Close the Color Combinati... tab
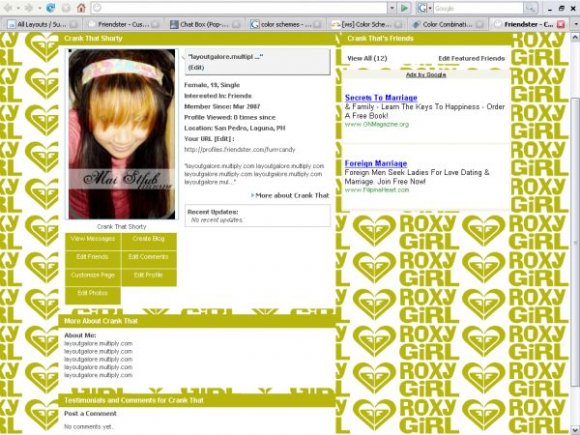This screenshot has width=580, height=435. [x=479, y=24]
